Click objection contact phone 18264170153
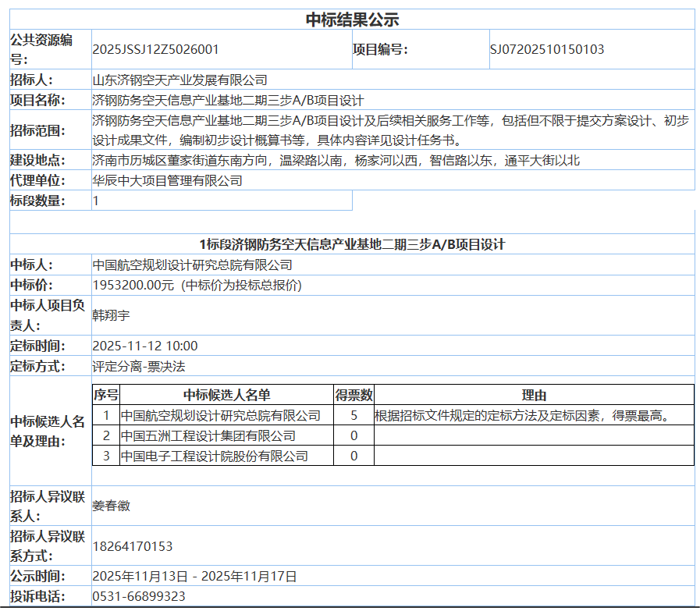Viewport: 700px width, 611px height. 133,545
